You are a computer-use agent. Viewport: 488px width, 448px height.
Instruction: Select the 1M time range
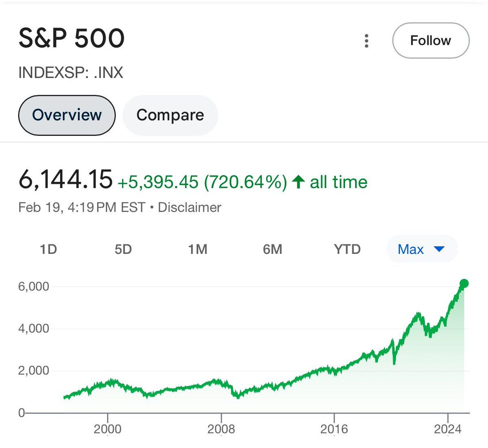coord(198,249)
